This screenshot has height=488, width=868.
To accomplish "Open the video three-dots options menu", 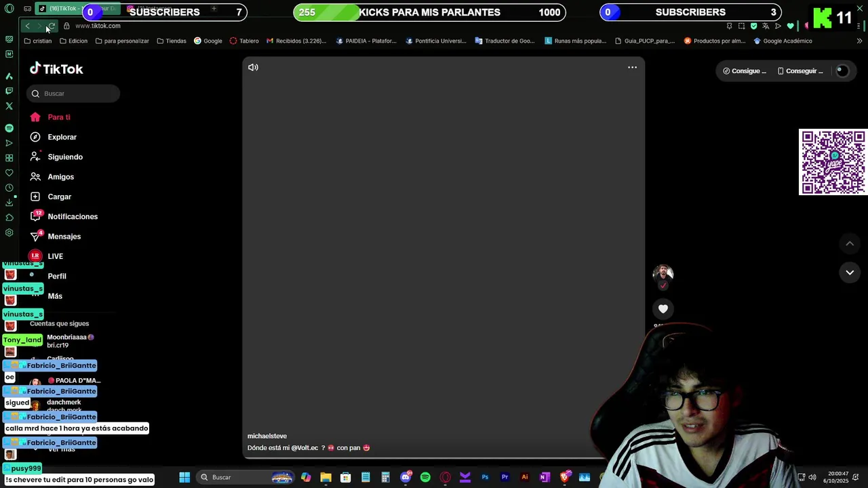I will [x=632, y=67].
